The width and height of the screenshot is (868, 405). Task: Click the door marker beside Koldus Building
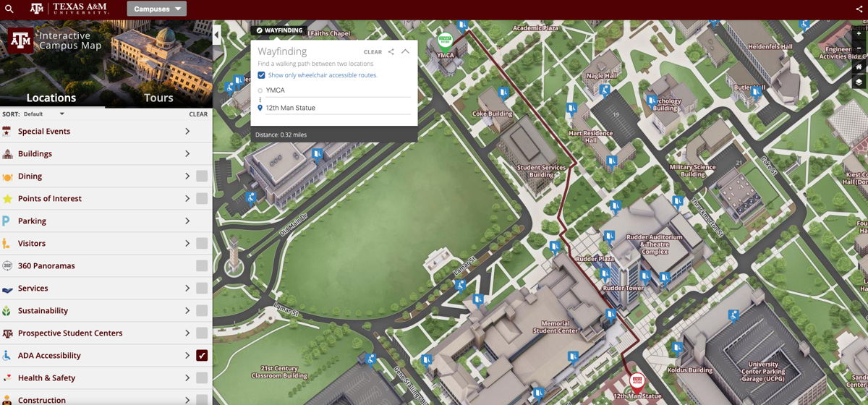[677, 349]
